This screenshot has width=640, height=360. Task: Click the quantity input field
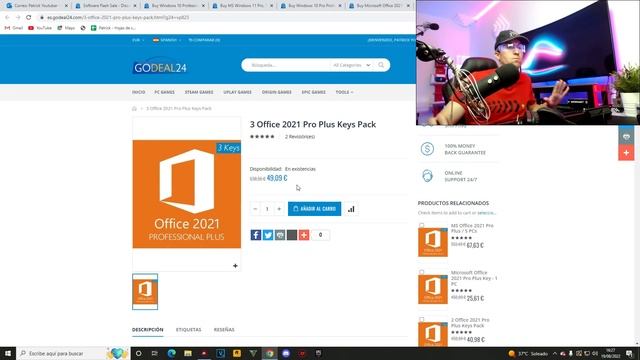click(267, 209)
